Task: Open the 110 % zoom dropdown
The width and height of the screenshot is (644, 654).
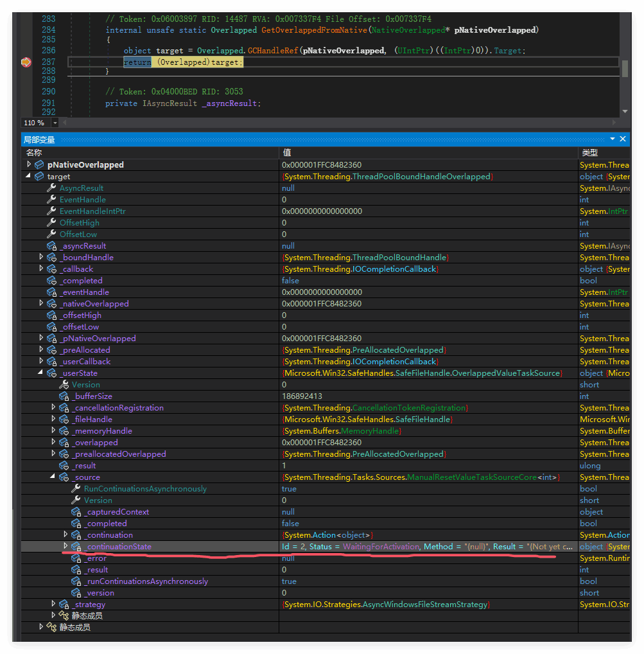Action: (x=55, y=123)
